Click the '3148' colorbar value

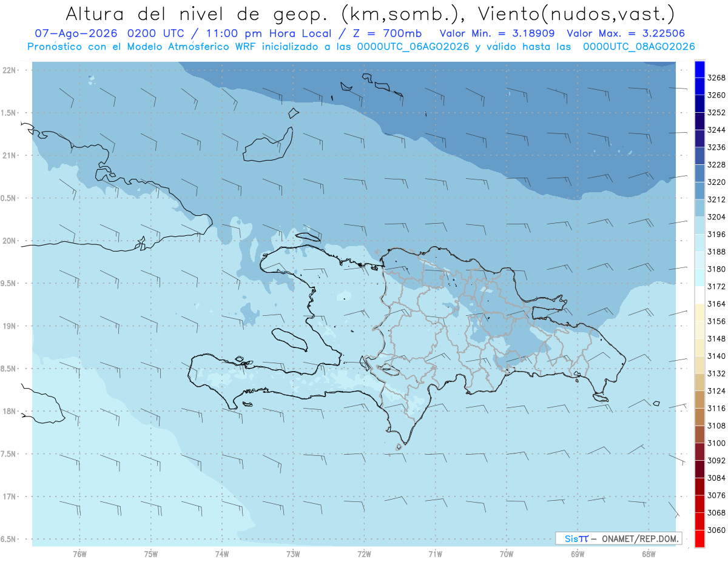(716, 338)
